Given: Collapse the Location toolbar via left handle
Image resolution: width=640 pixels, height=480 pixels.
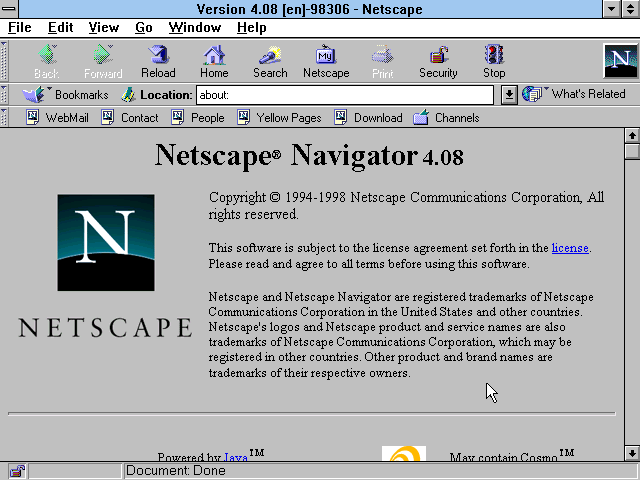Looking at the screenshot, I should [x=6, y=95].
